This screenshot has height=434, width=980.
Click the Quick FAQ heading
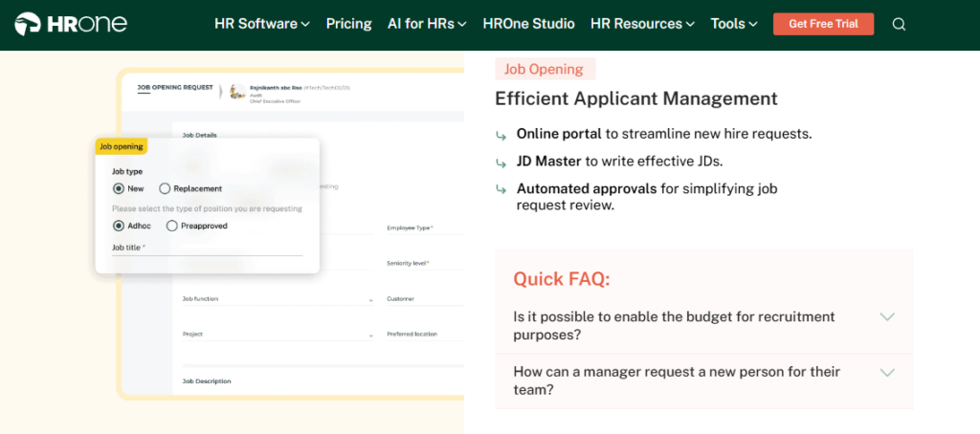click(x=562, y=279)
